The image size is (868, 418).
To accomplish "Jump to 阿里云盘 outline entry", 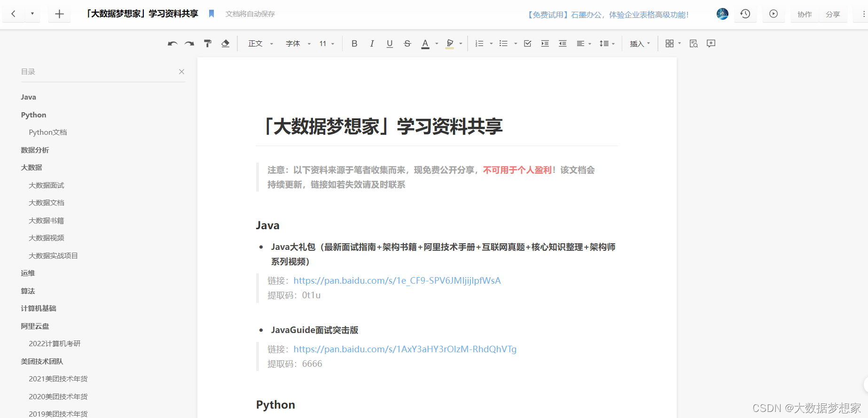I will (x=35, y=326).
